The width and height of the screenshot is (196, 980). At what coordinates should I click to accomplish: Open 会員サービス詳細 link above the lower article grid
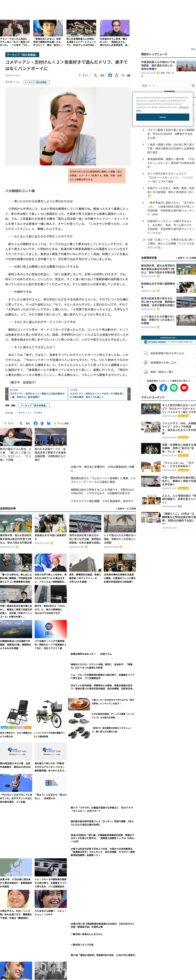[x=126, y=508]
